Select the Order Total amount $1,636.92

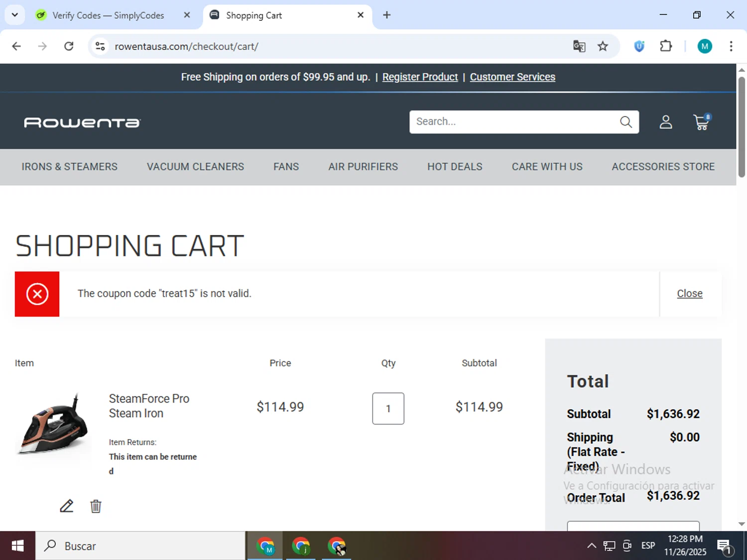[673, 496]
